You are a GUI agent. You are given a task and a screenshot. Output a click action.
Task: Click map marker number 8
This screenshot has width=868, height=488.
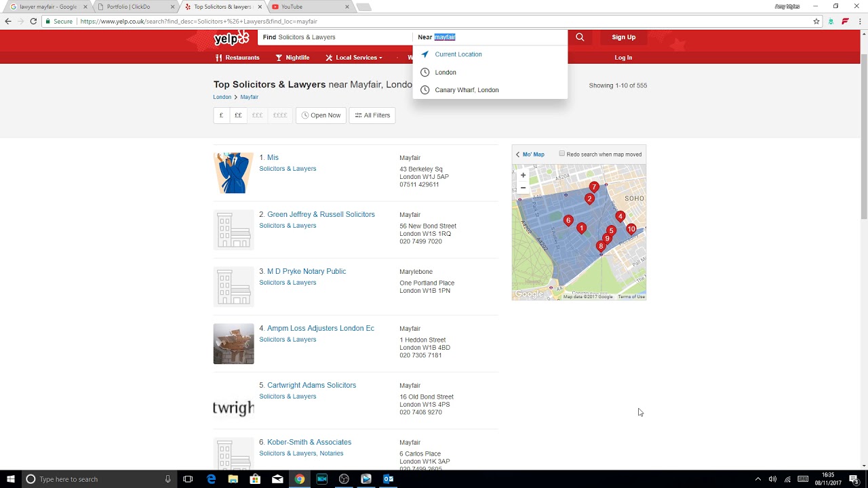pyautogui.click(x=600, y=246)
